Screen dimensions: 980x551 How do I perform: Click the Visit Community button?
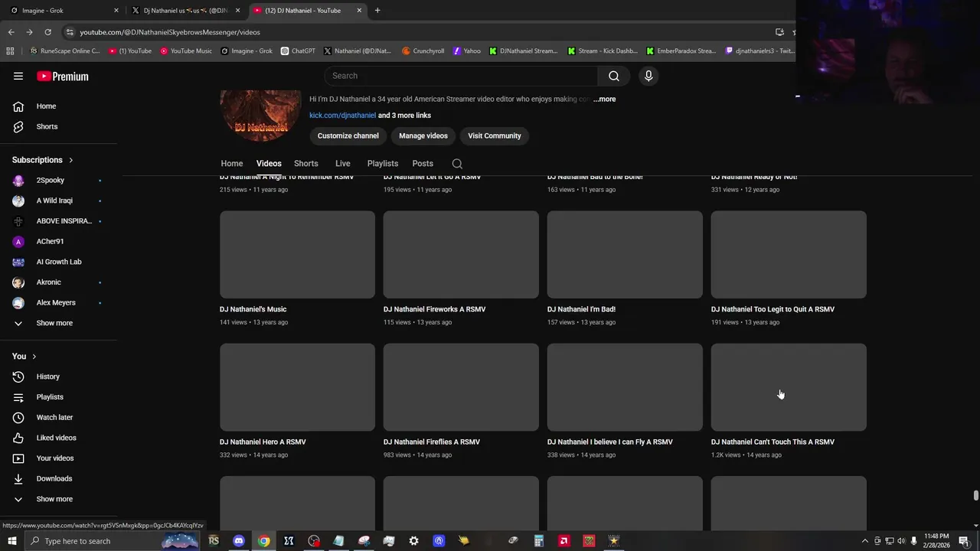click(495, 136)
